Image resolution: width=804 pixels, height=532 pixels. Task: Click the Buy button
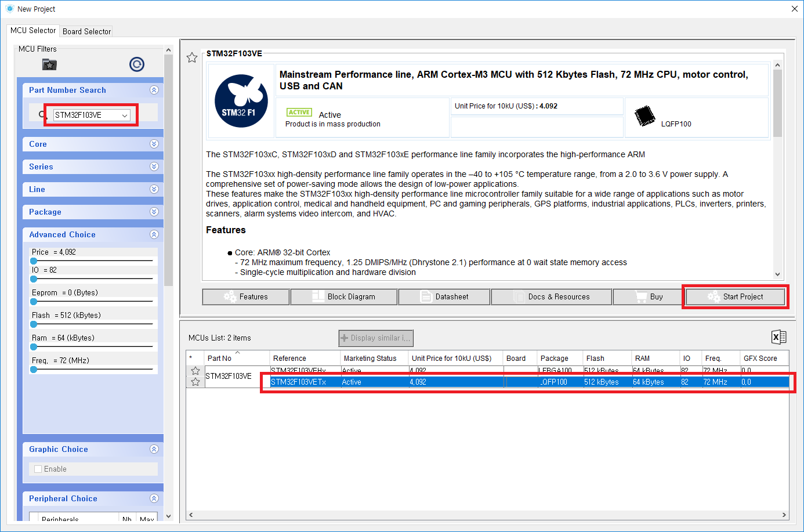pos(649,296)
